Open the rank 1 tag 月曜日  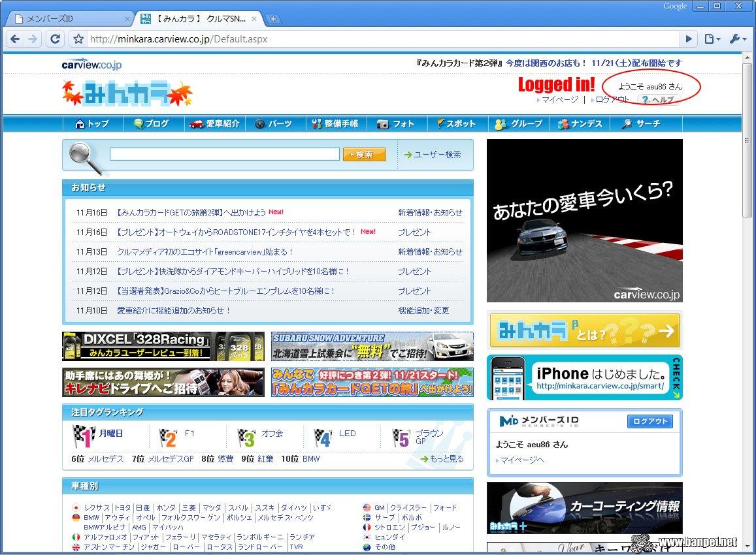pos(111,433)
